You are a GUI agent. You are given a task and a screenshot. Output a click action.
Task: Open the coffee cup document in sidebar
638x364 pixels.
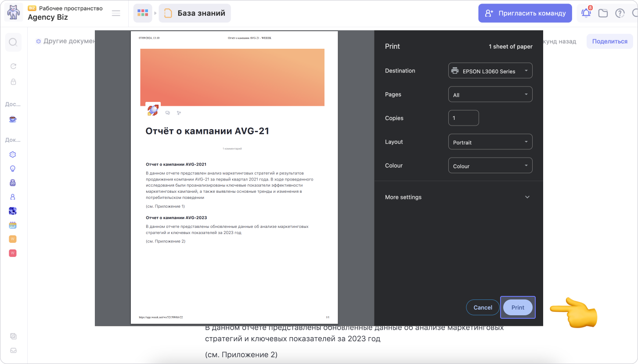pos(13,119)
